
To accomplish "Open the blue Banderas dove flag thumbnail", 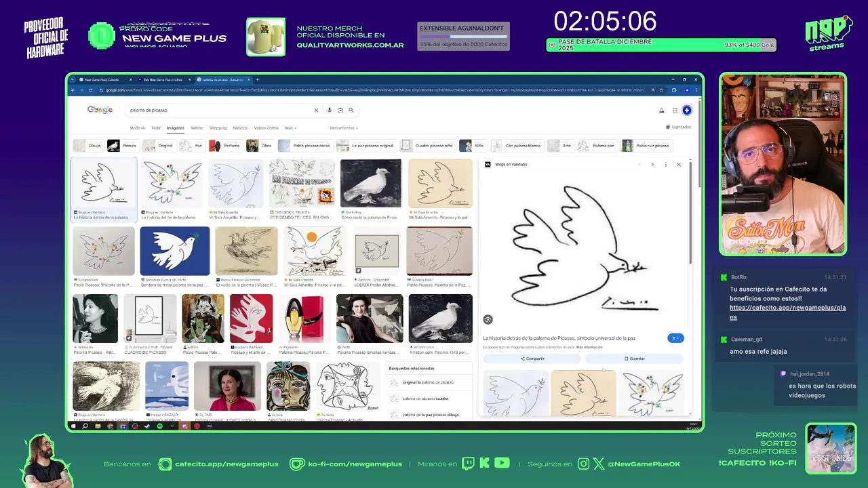I will (175, 251).
